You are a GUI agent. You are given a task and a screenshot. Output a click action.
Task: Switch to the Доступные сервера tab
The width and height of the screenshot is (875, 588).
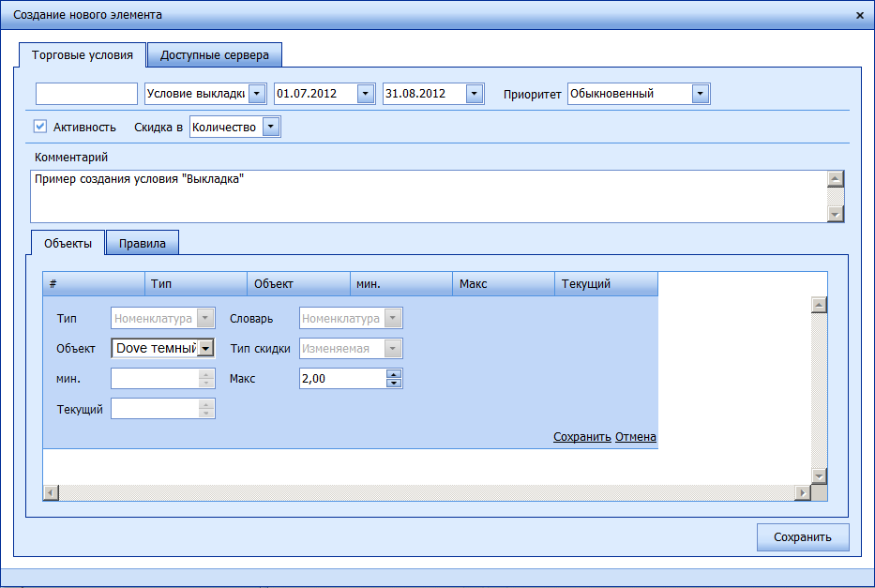tap(215, 55)
